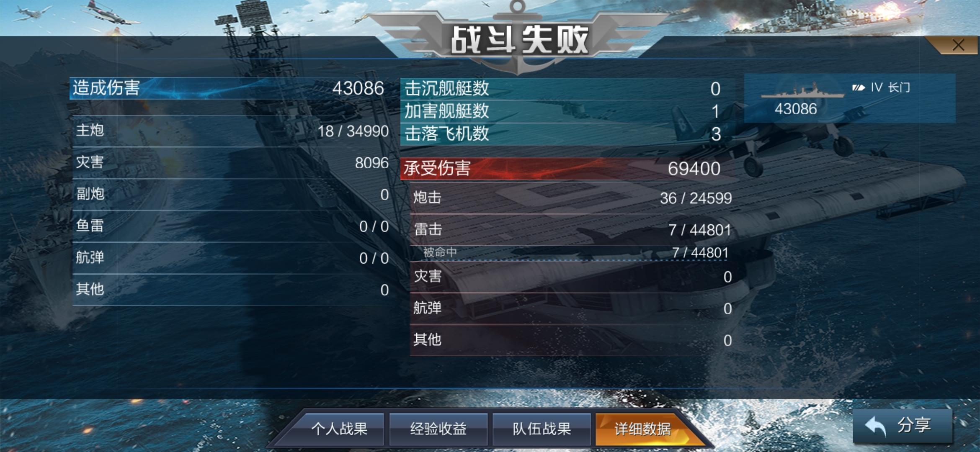Click the 炮击 damage taken row
980x452 pixels.
pos(572,198)
